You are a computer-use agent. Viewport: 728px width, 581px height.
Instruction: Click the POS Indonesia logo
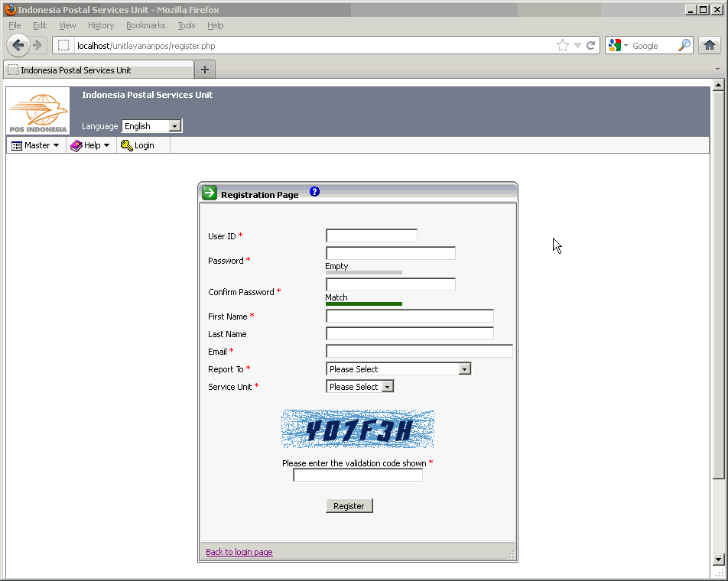click(x=37, y=110)
